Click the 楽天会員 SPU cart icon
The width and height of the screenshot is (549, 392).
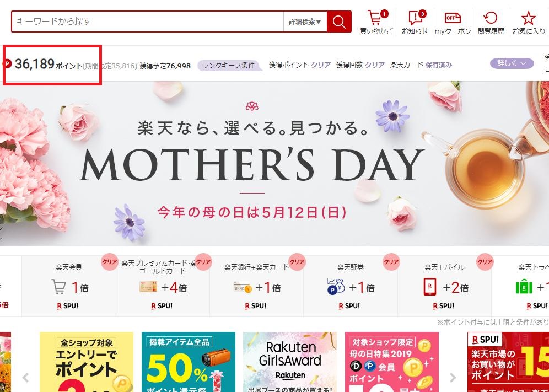click(x=59, y=287)
